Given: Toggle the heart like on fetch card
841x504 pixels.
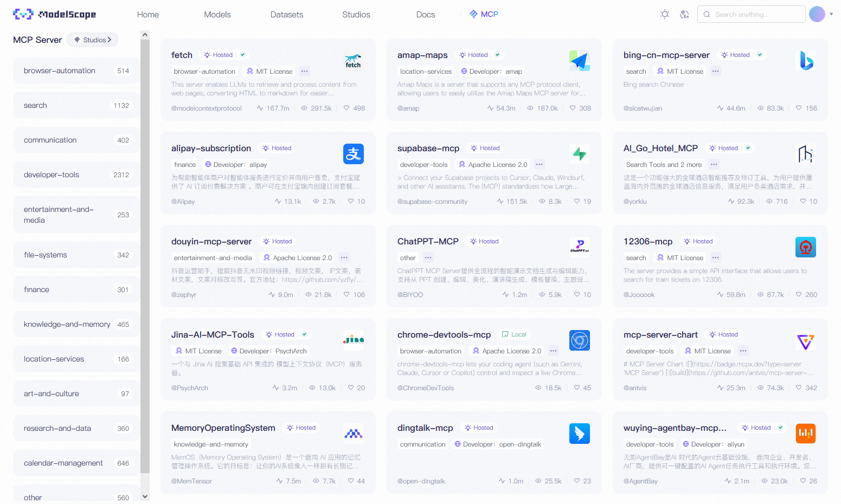Looking at the screenshot, I should [x=346, y=108].
